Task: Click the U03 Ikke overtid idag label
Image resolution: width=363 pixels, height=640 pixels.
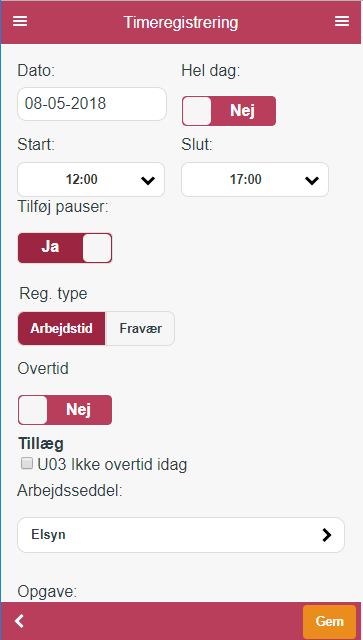Action: point(112,464)
